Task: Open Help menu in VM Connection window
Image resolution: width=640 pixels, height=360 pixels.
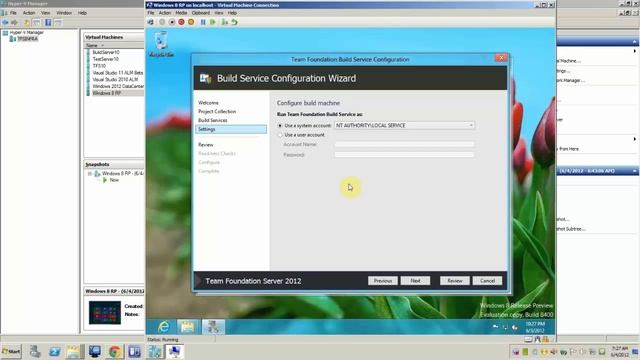Action: (x=232, y=13)
